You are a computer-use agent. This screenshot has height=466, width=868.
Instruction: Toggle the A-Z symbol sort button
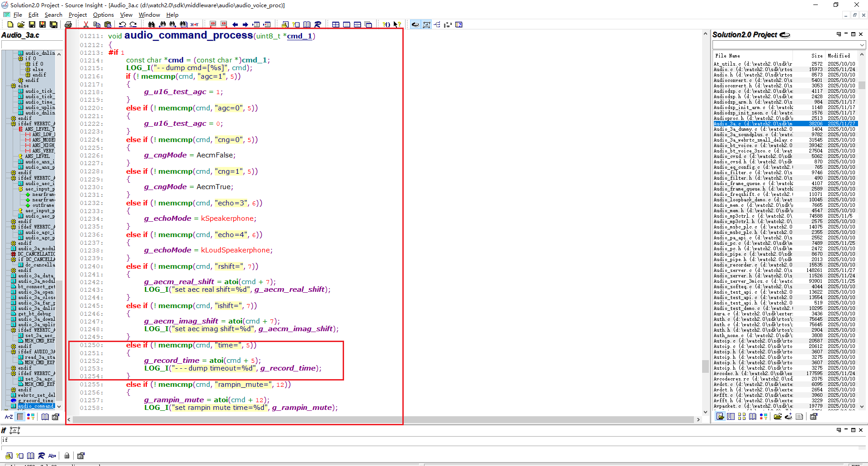coord(9,417)
